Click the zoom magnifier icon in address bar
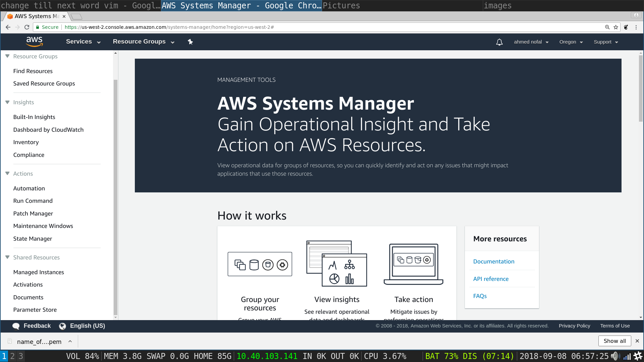Image resolution: width=644 pixels, height=362 pixels. (607, 27)
